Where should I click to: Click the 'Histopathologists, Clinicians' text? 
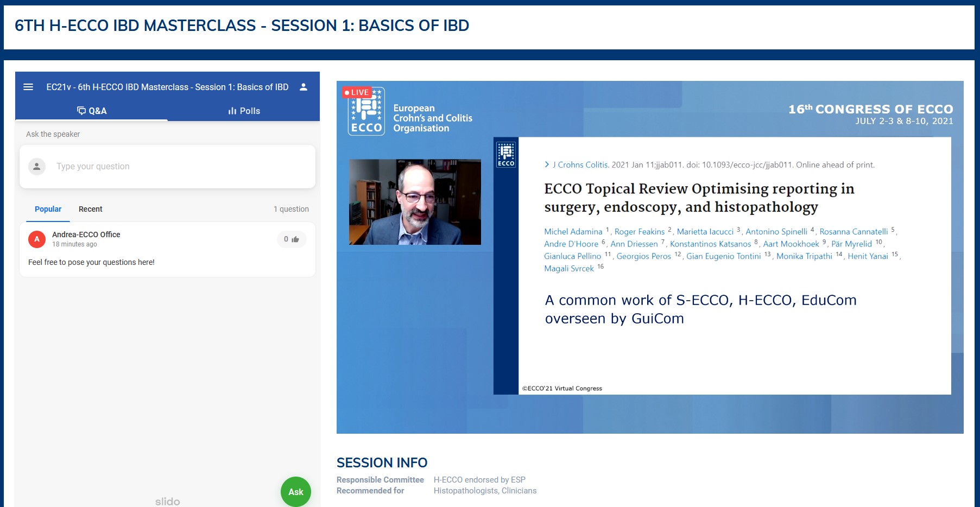pos(485,491)
